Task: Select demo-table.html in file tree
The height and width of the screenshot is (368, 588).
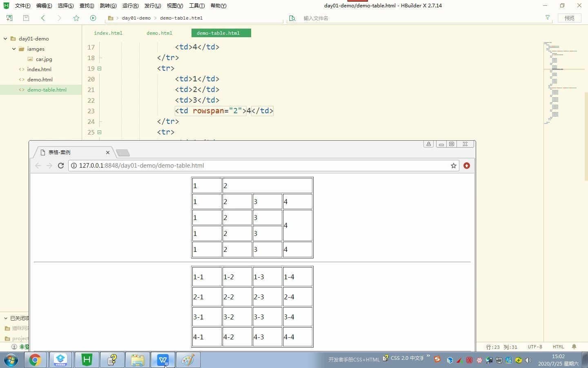Action: pyautogui.click(x=41, y=90)
